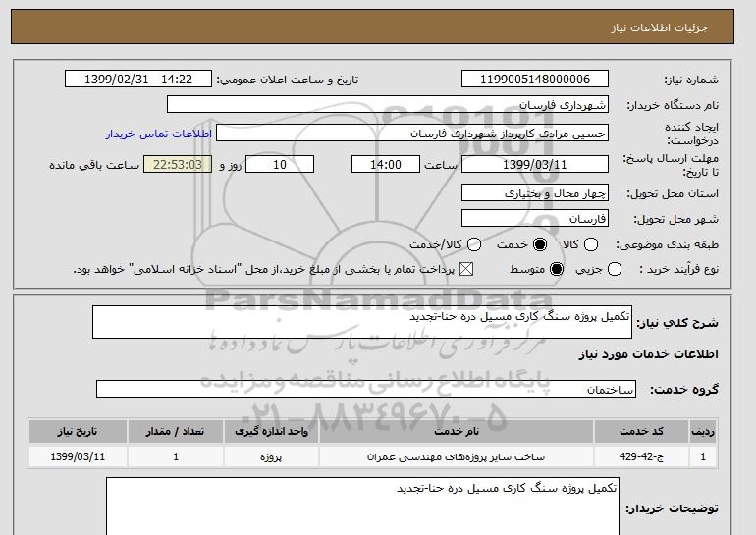Select the خدمت radio button
Viewport: 756px width, 535px height.
pos(540,244)
